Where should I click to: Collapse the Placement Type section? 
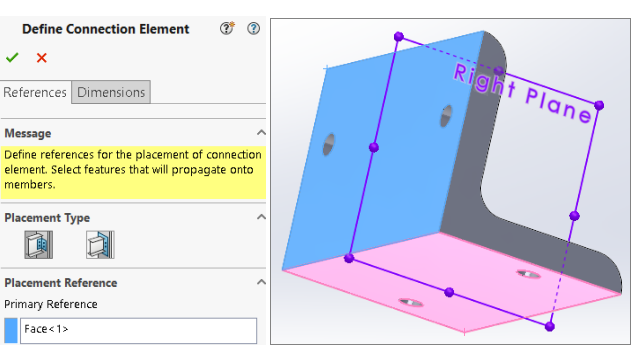point(261,217)
